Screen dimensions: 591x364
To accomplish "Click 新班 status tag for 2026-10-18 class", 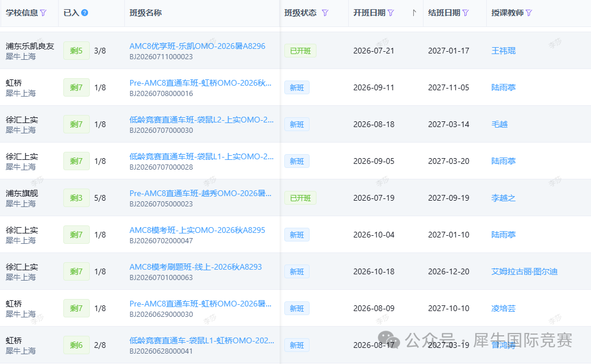I will (297, 271).
